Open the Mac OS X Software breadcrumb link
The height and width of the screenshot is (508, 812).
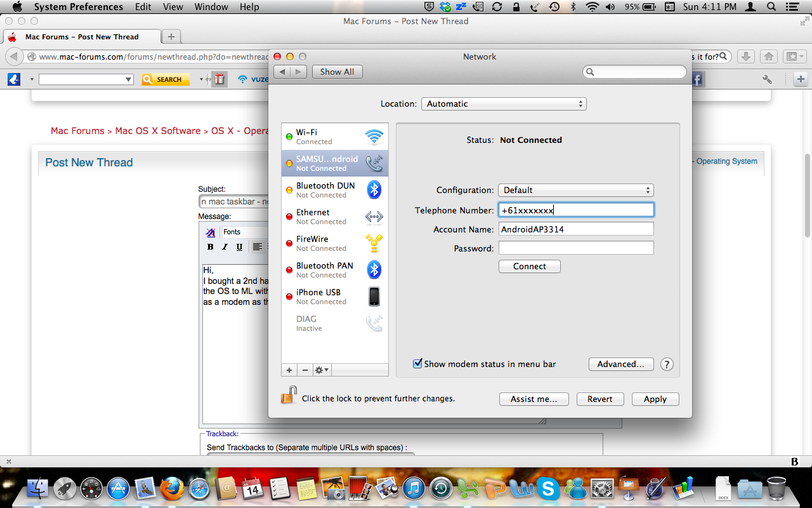click(x=158, y=131)
